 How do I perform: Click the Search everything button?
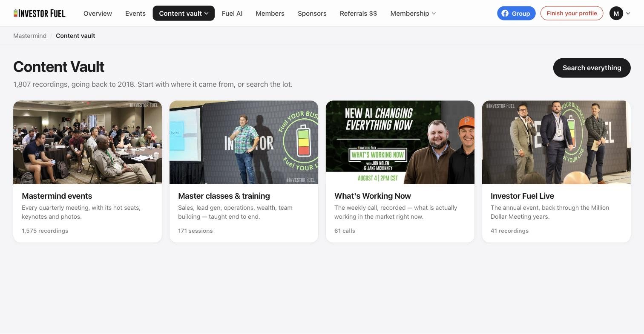pyautogui.click(x=592, y=68)
